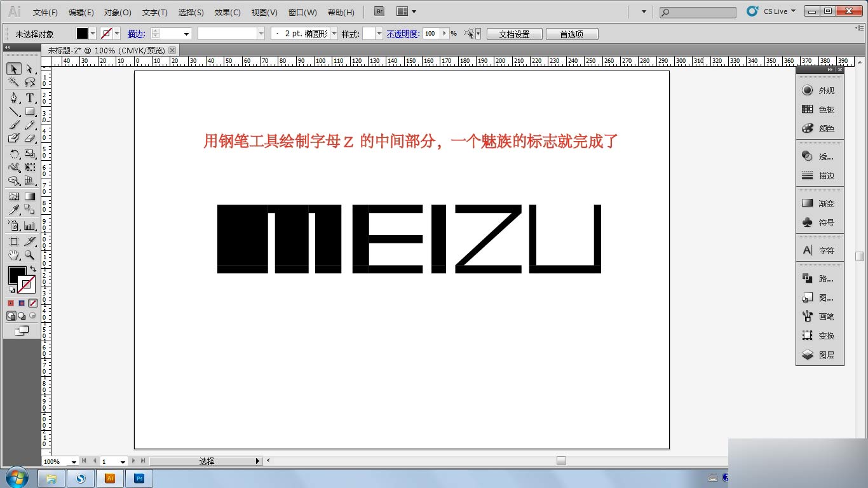Image resolution: width=868 pixels, height=488 pixels.
Task: Expand stroke weight dropdown
Action: 187,34
